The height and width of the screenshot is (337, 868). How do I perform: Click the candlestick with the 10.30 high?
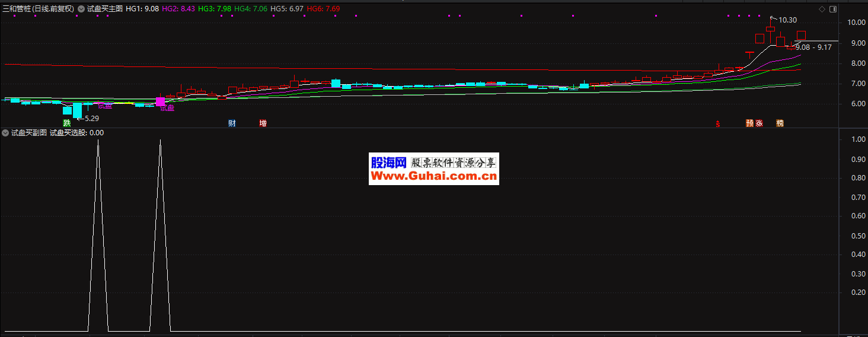(x=770, y=28)
